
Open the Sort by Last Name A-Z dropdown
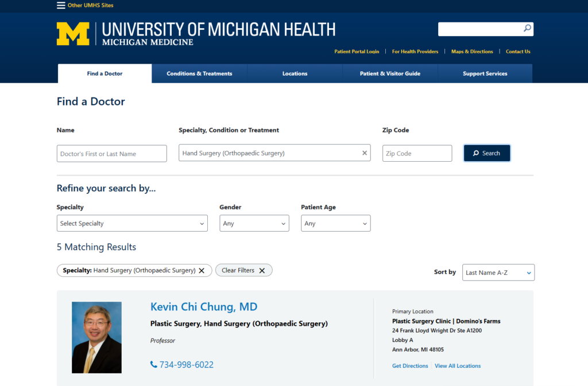pos(498,272)
